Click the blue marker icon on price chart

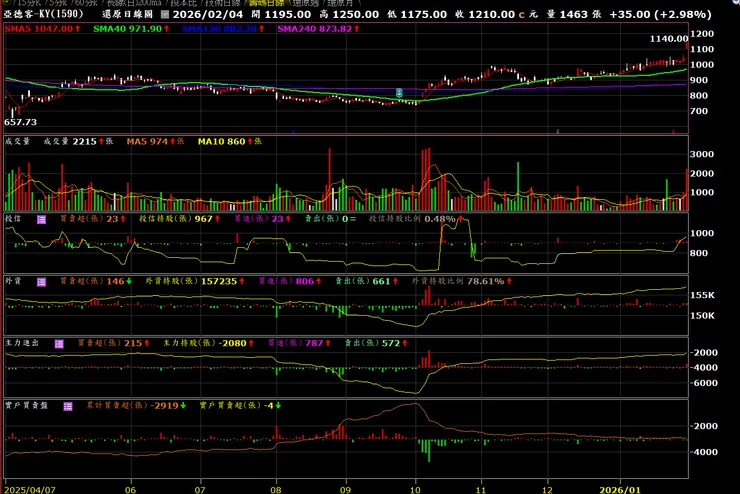coord(399,93)
